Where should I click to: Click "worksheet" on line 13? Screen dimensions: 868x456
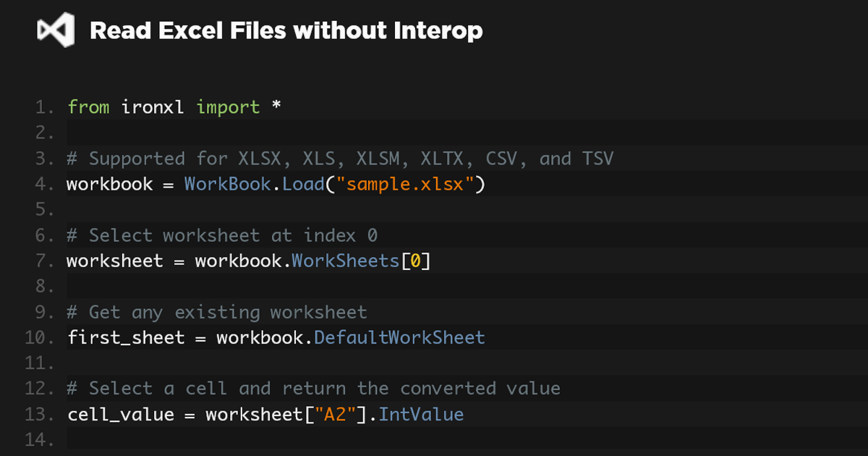pos(254,415)
